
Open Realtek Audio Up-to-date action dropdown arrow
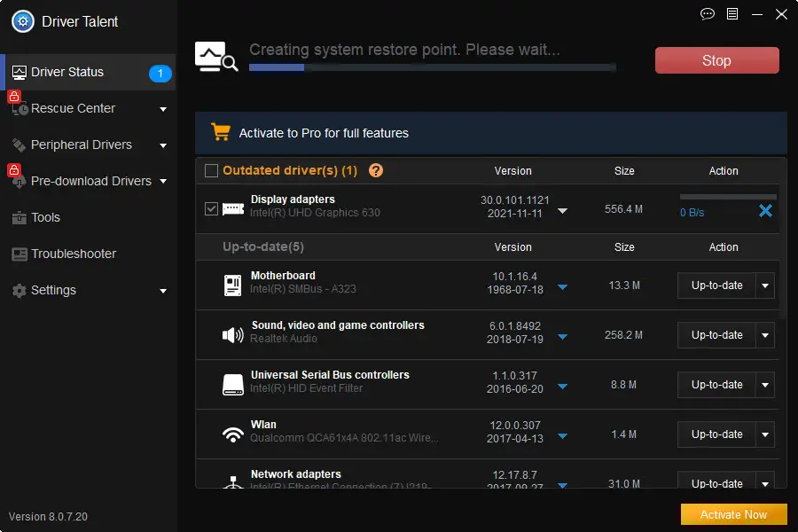click(765, 335)
